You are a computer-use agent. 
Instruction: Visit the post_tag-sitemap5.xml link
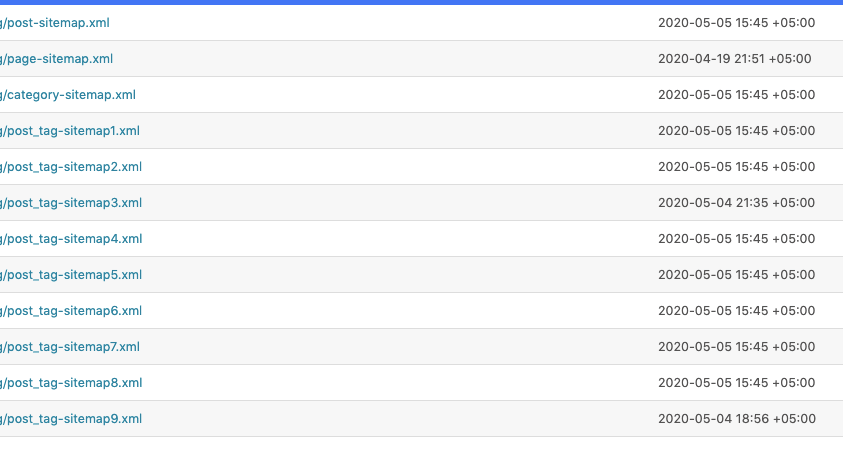[x=73, y=275]
